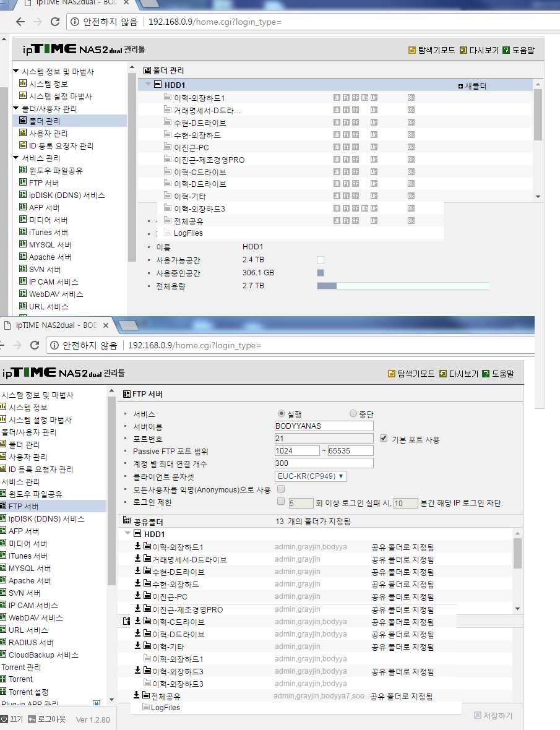Viewport: 560px width, 730px height.
Task: Click down scroll arrow of top folder list
Action: tap(538, 197)
